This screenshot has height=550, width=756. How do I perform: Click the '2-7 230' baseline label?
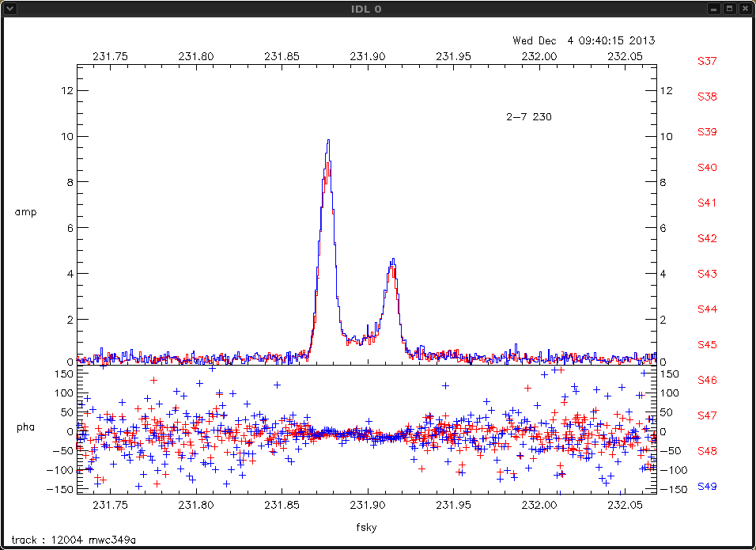click(528, 117)
